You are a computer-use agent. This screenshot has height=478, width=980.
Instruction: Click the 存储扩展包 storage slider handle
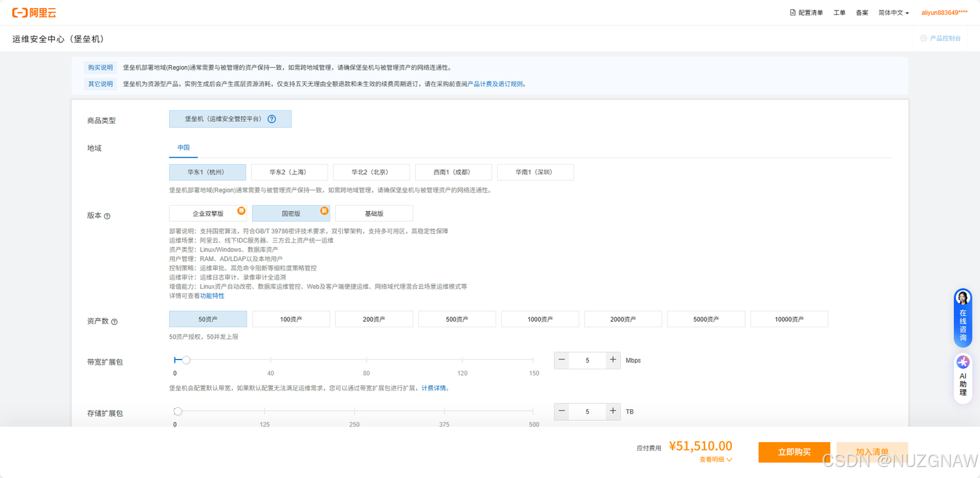coord(178,412)
